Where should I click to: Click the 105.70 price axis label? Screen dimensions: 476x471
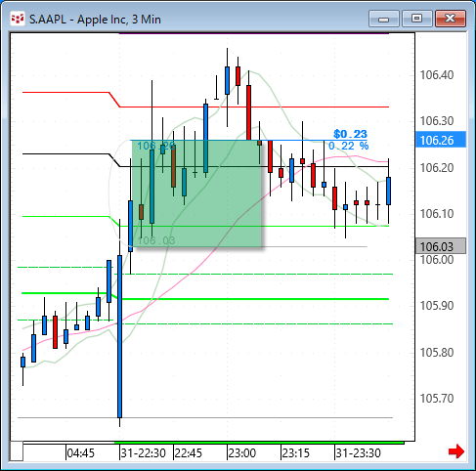click(437, 399)
